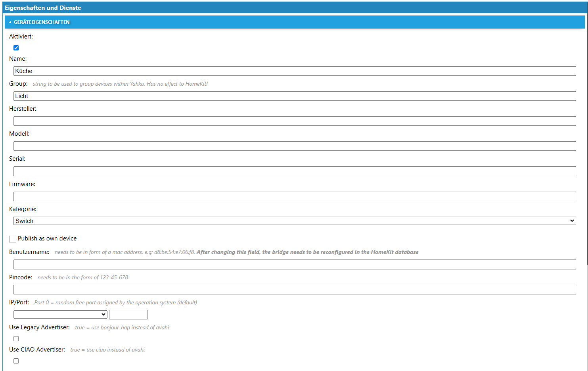
Task: Click the Publish as own device label
Action: (47, 238)
